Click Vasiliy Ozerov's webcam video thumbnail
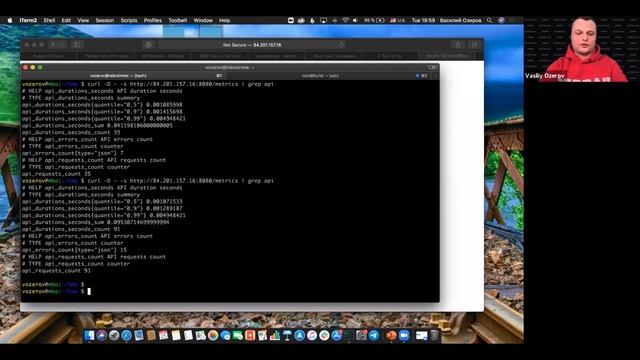Screen dimensions: 640x360 (582, 49)
